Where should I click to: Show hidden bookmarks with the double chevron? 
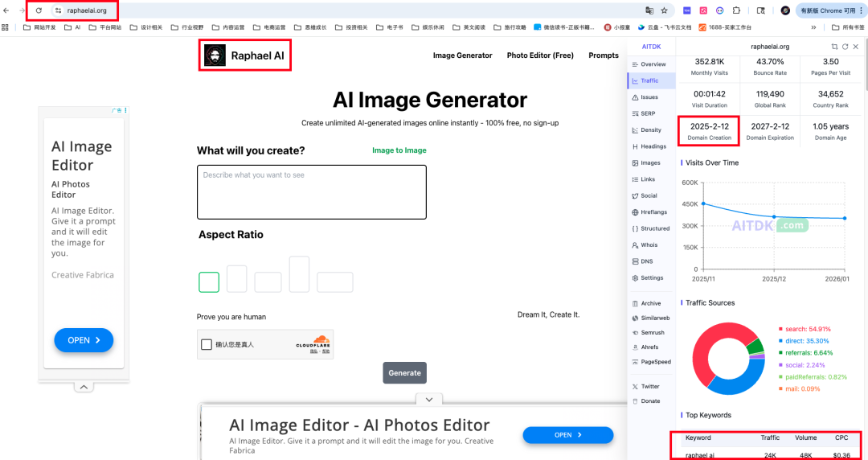813,27
